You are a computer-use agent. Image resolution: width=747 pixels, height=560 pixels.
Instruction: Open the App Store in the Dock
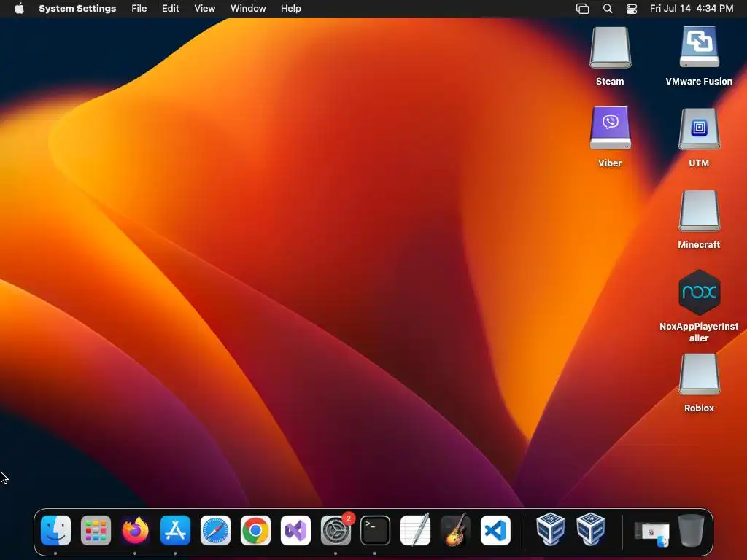tap(175, 531)
